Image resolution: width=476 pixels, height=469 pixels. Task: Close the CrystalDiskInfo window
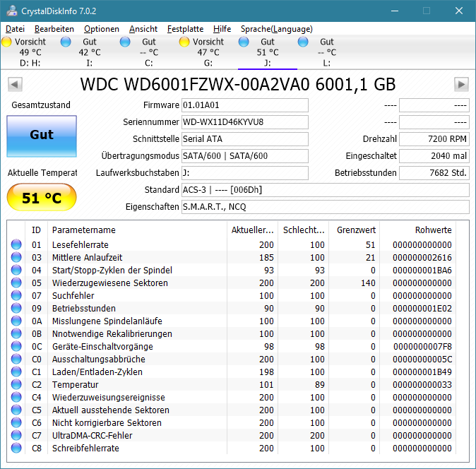click(459, 11)
